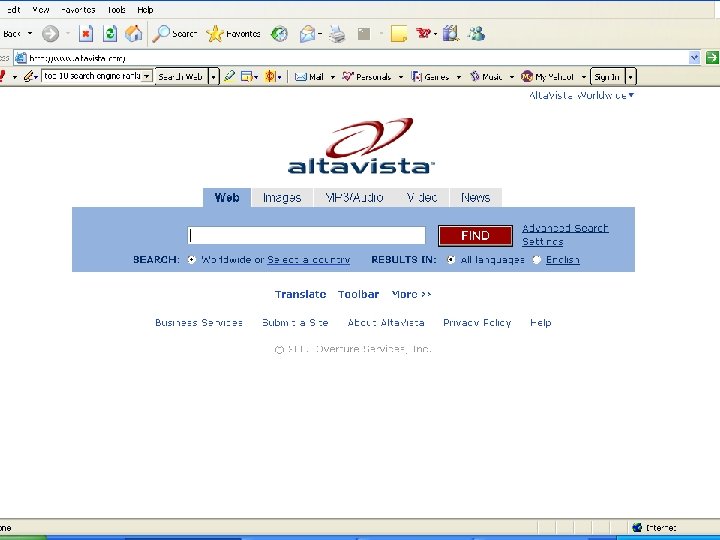
Task: Click the More >> link
Action: (x=411, y=294)
